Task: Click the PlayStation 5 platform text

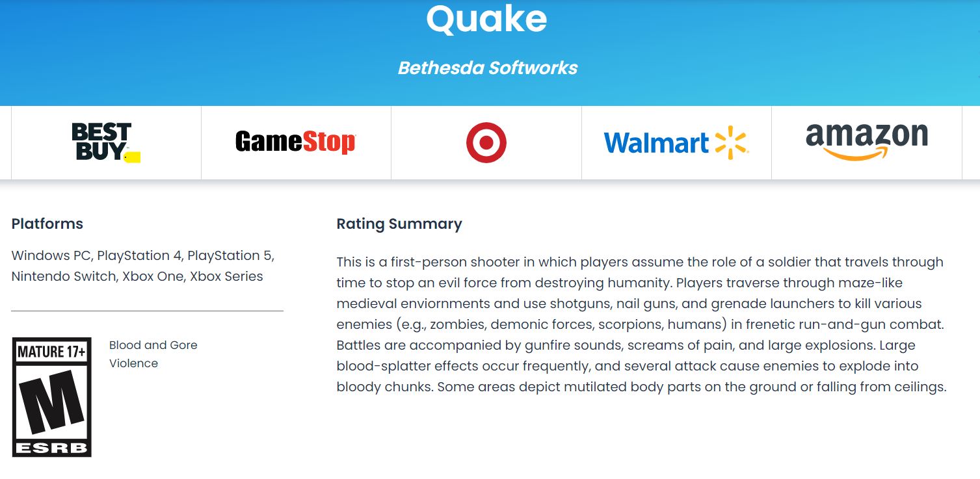Action: 230,255
